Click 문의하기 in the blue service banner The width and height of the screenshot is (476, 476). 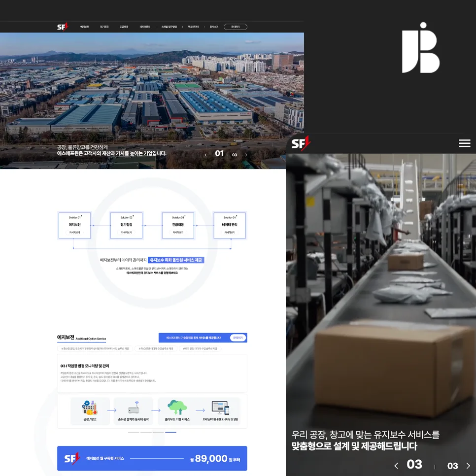pos(238,338)
